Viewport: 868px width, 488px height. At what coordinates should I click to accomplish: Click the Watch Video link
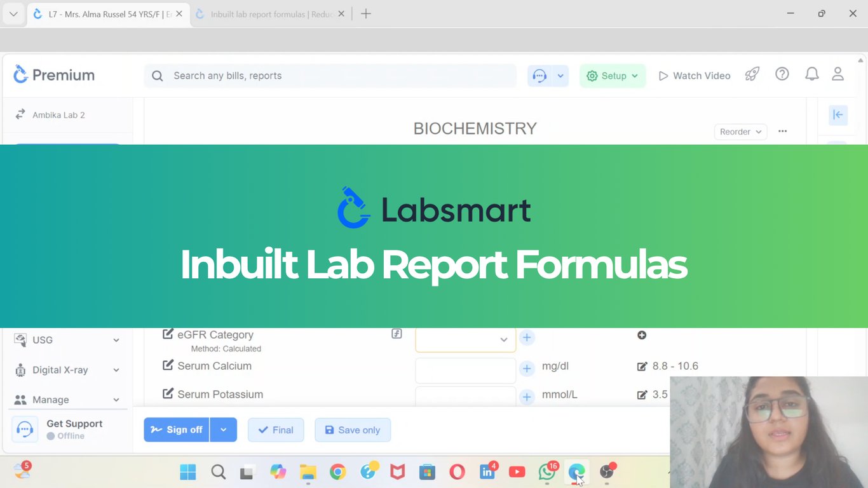point(694,75)
